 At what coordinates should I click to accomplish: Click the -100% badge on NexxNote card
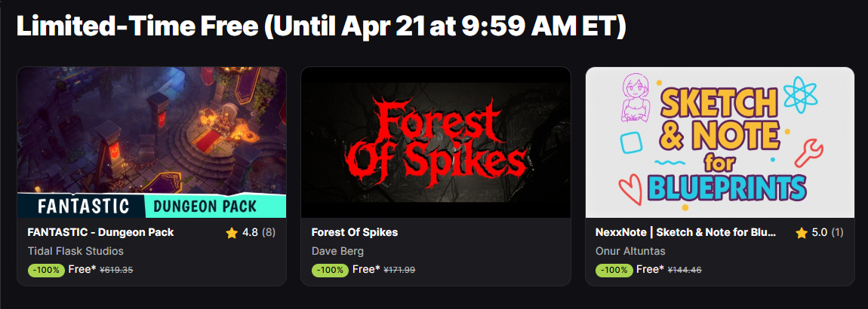click(614, 270)
